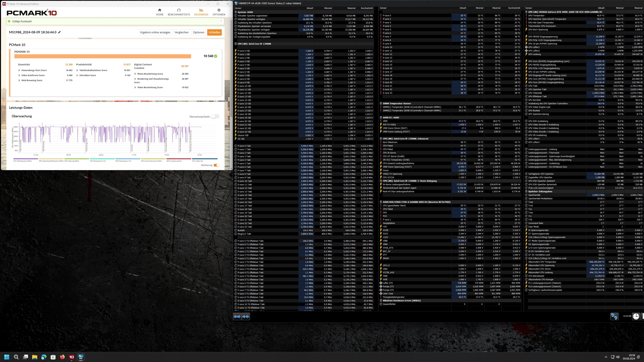Expand Photo Bearbeitung Score row
Image resolution: width=644 pixels, height=362 pixels.
(x=135, y=74)
